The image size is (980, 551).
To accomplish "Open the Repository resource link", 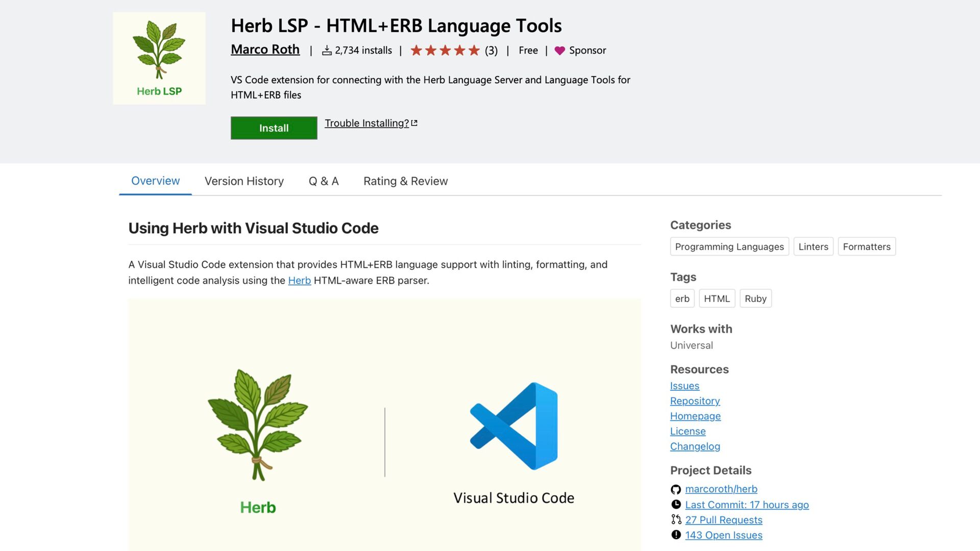I will (x=695, y=401).
